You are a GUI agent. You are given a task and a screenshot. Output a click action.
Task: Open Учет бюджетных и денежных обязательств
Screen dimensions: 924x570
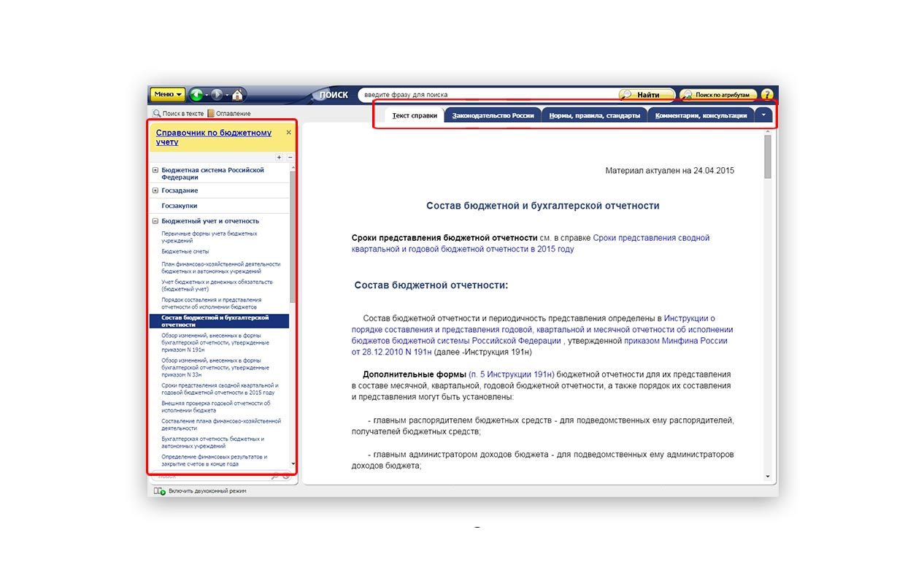(x=217, y=285)
